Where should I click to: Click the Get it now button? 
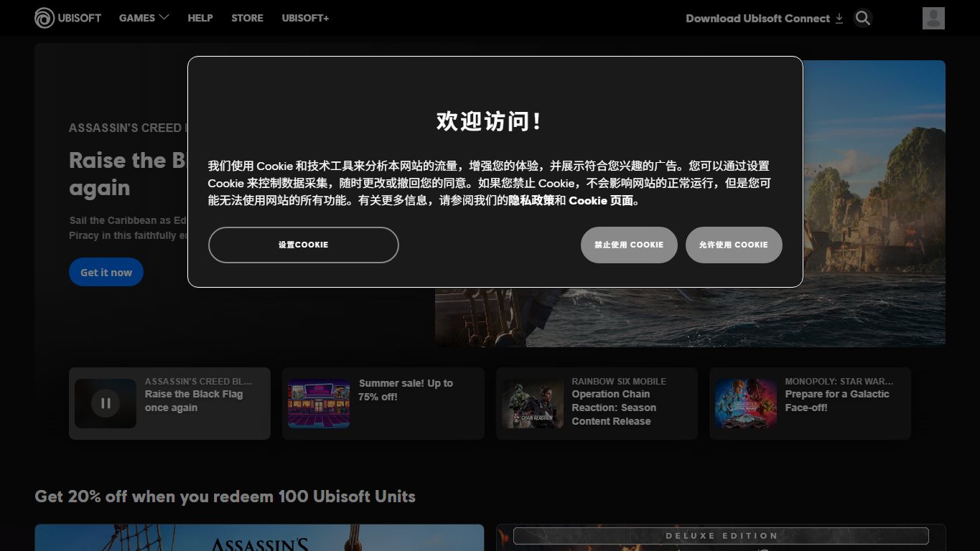point(106,273)
